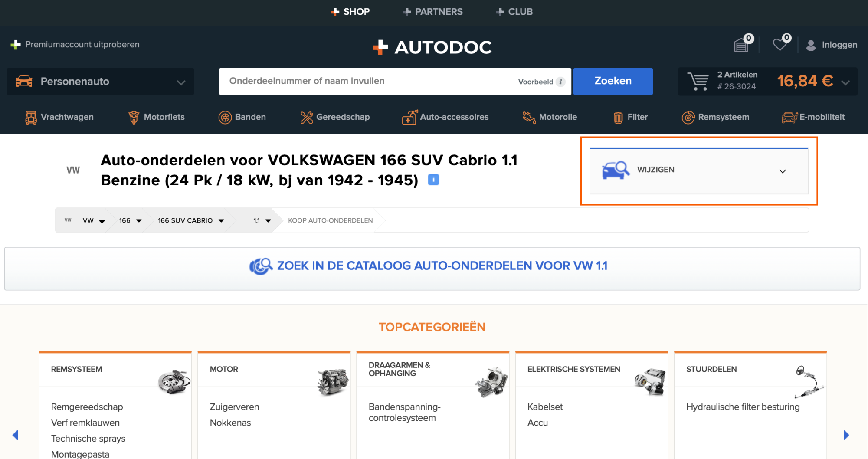Click the AUTODOC logo
This screenshot has height=459, width=868.
click(x=433, y=47)
